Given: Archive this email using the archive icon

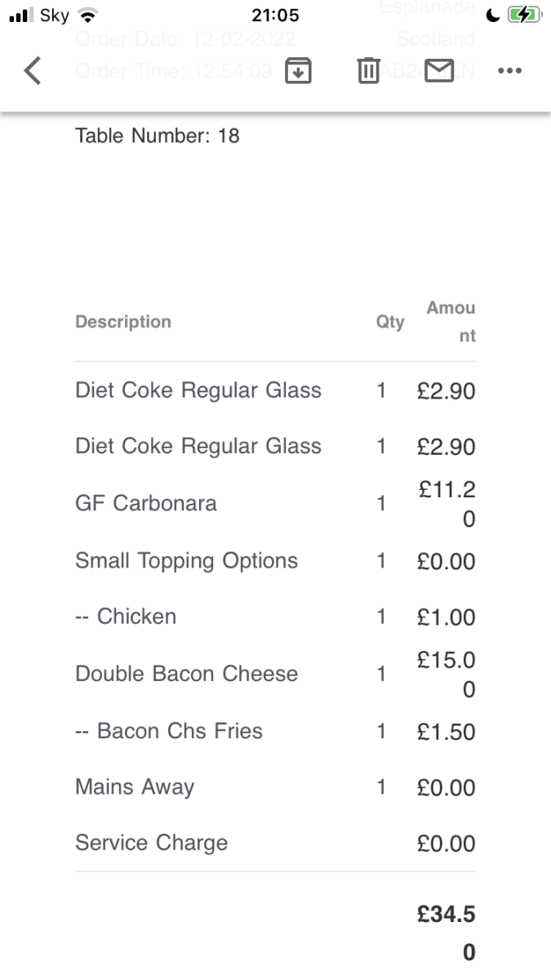Looking at the screenshot, I should (x=298, y=72).
